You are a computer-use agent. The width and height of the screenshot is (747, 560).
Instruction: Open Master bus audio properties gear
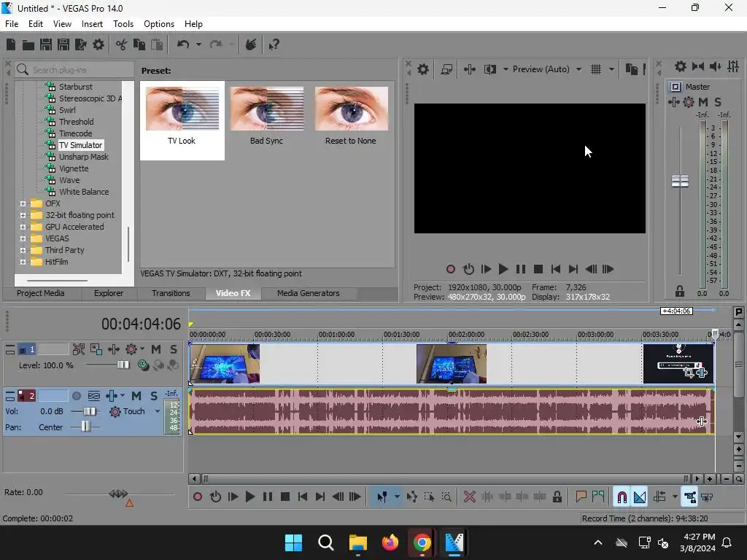click(681, 66)
